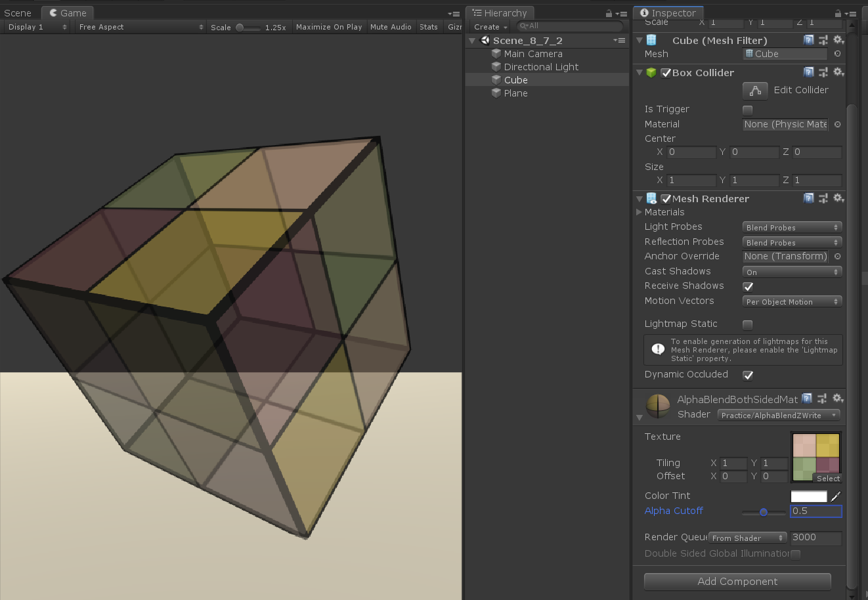The width and height of the screenshot is (868, 600).
Task: Click the Color Tint eyedropper icon
Action: (836, 496)
